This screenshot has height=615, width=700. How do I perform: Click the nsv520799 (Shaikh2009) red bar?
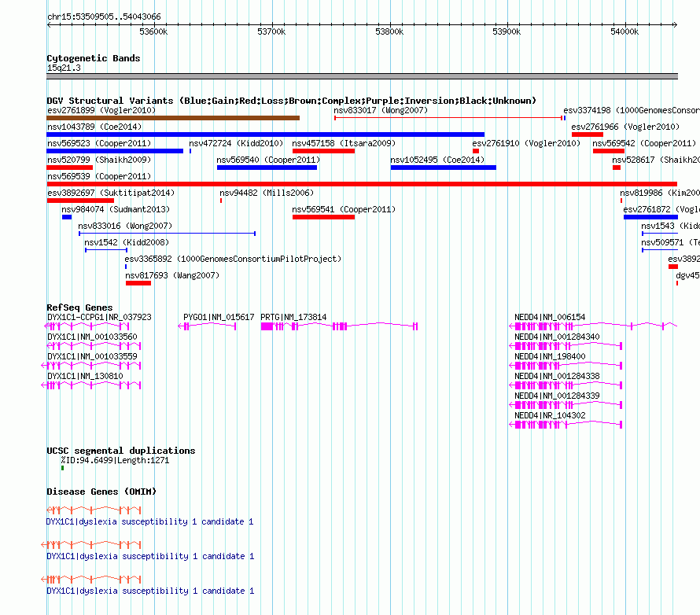pyautogui.click(x=69, y=168)
